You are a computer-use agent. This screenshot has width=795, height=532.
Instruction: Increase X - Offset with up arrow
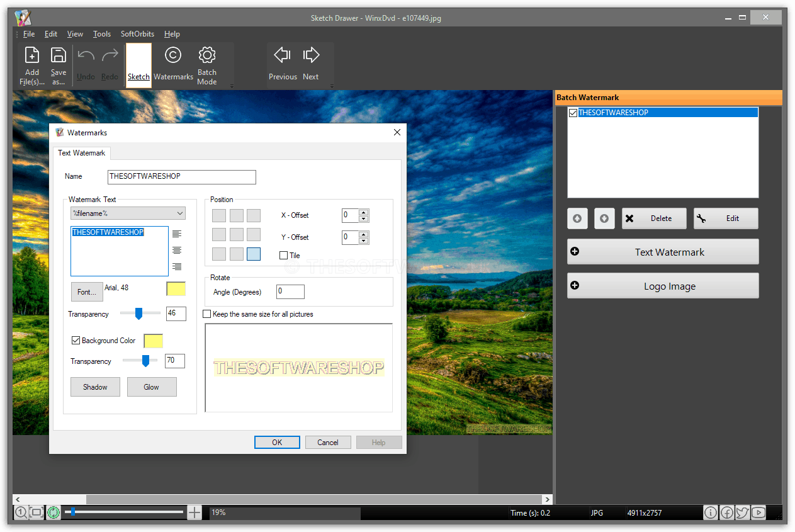pos(364,212)
